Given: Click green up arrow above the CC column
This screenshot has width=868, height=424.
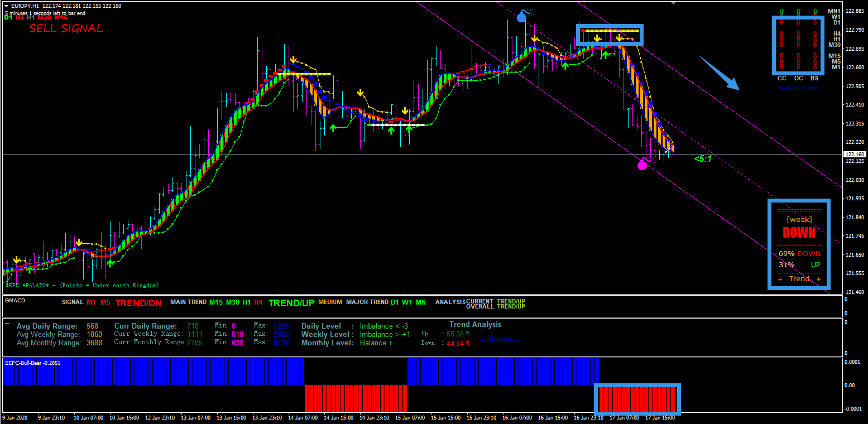Looking at the screenshot, I should (x=782, y=11).
